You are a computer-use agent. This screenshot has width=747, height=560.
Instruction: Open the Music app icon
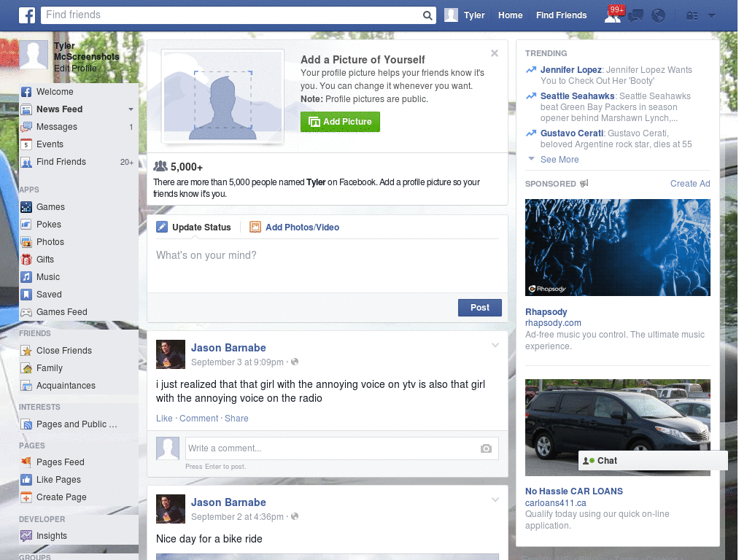[26, 277]
